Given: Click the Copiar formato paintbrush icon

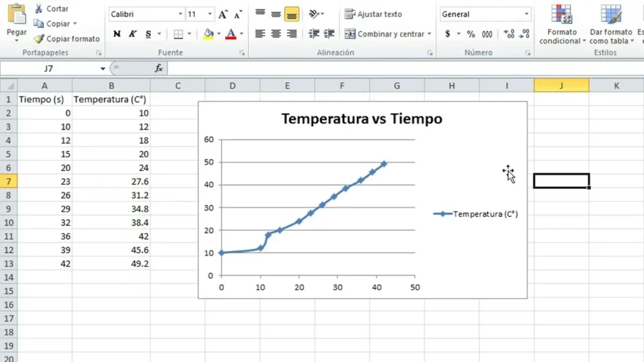Looking at the screenshot, I should coord(38,38).
